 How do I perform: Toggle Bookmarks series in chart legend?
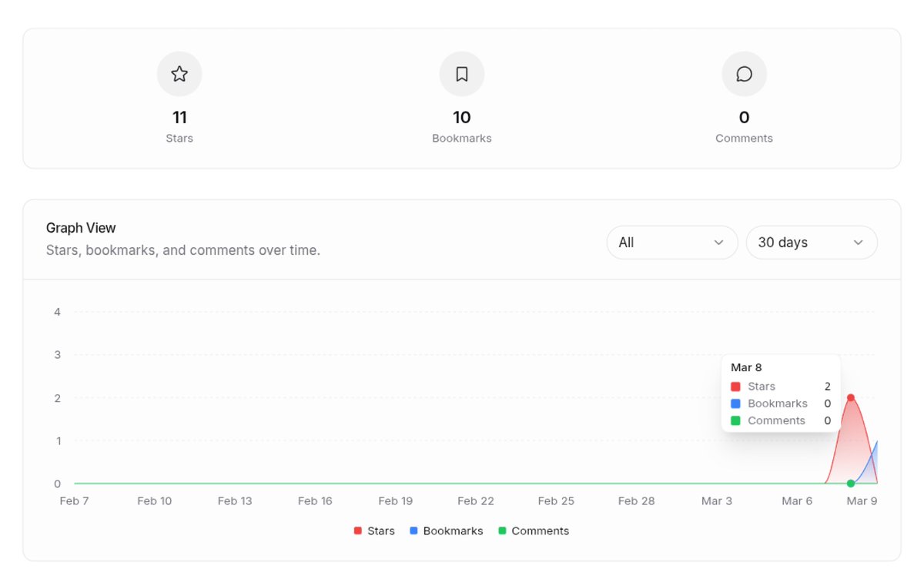[x=447, y=531]
